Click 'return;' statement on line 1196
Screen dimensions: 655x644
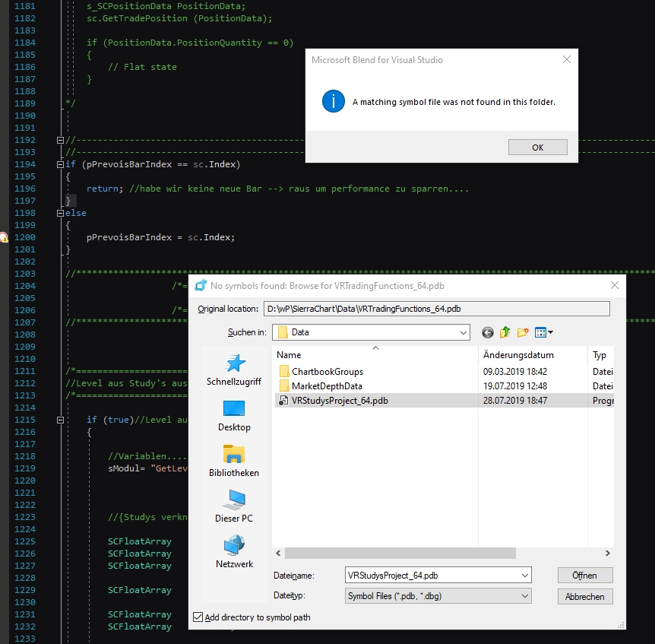point(105,189)
